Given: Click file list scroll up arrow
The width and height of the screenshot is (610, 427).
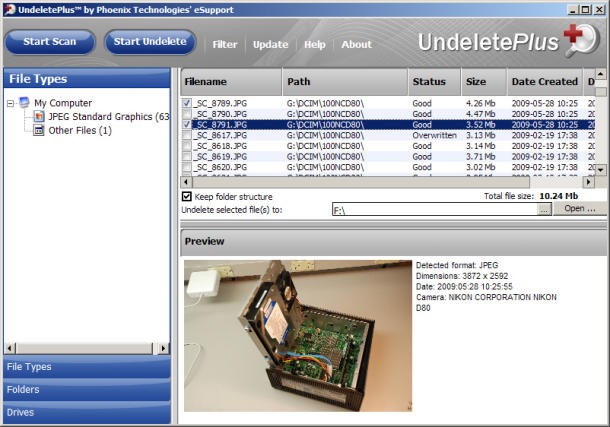Looking at the screenshot, I should [x=600, y=74].
